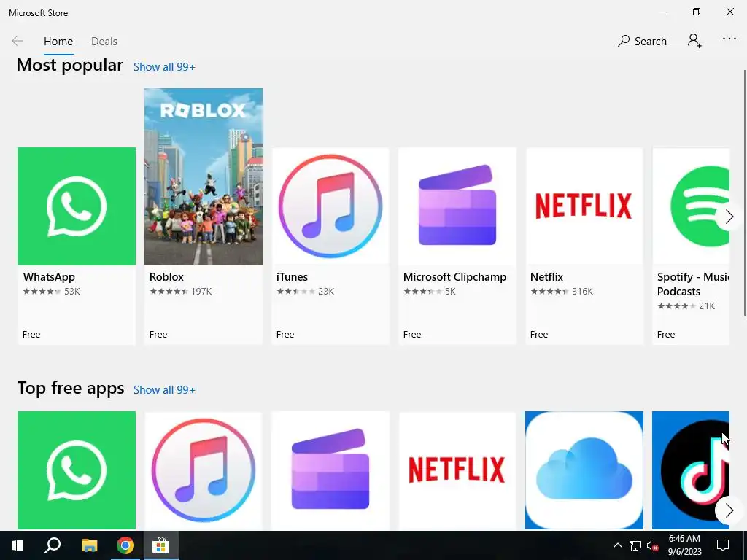Open the account sign-in icon
The height and width of the screenshot is (560, 747).
tap(694, 41)
